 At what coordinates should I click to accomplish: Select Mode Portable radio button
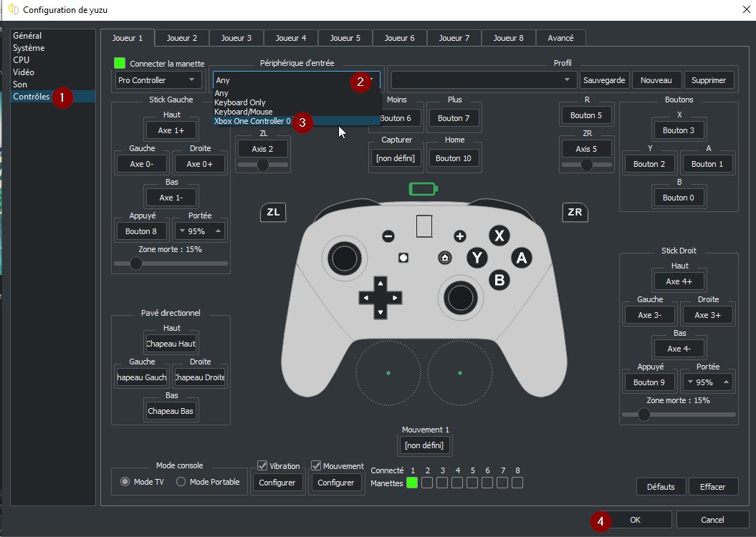tap(181, 482)
